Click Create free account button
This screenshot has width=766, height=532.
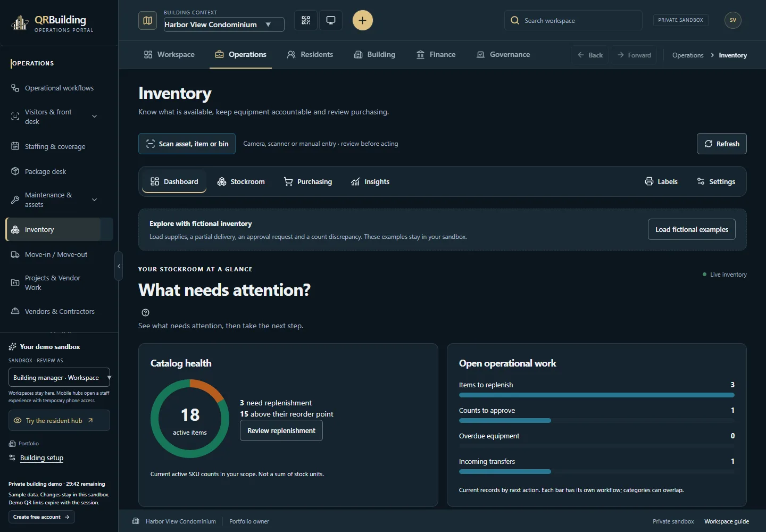pyautogui.click(x=41, y=517)
